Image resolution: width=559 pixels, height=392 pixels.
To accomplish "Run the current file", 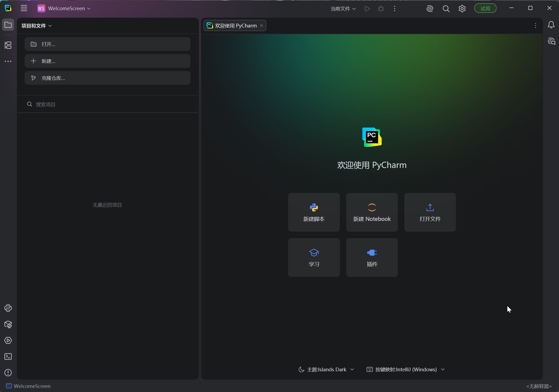I will pyautogui.click(x=367, y=9).
